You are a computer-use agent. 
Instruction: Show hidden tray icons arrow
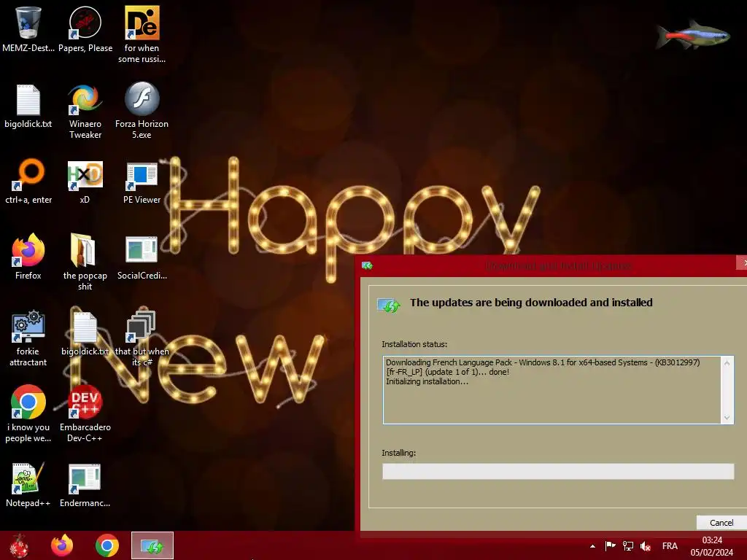[x=592, y=546]
